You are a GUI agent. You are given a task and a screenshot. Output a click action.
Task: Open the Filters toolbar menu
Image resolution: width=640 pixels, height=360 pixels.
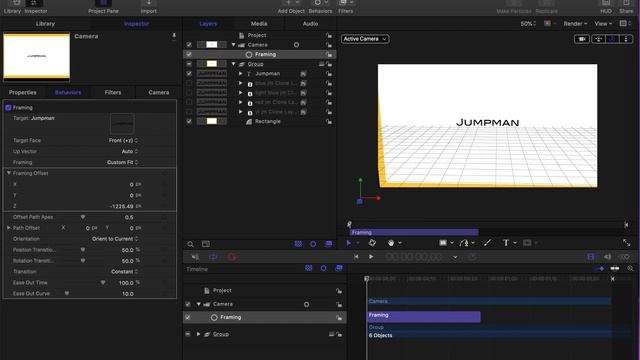[x=345, y=7]
